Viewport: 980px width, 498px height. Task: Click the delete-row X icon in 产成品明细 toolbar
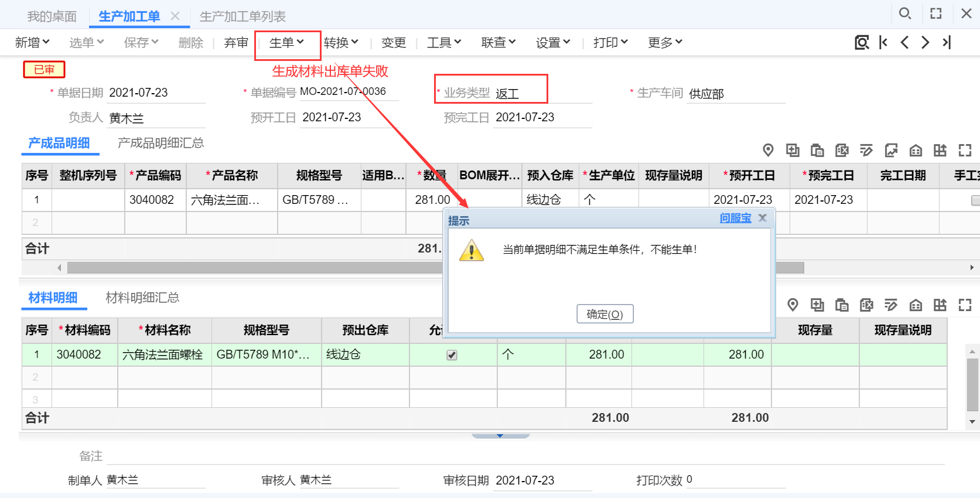click(x=842, y=151)
